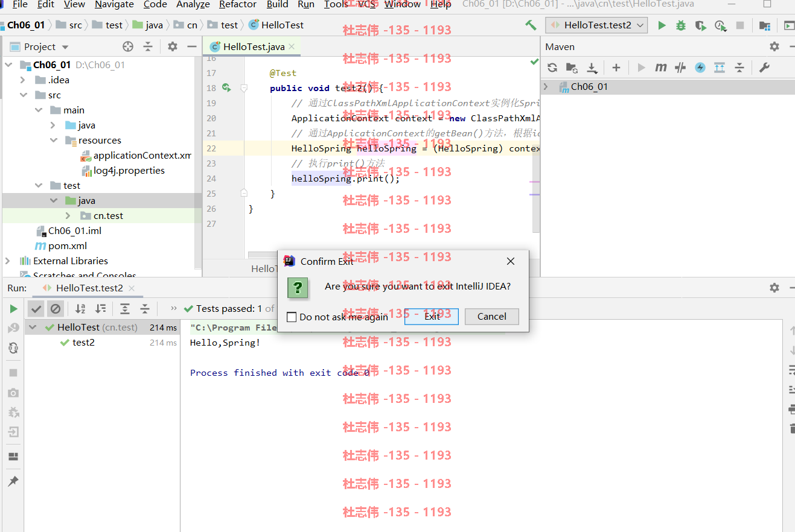Reimport all Maven projects
Screen dimensions: 795x532
click(552, 68)
